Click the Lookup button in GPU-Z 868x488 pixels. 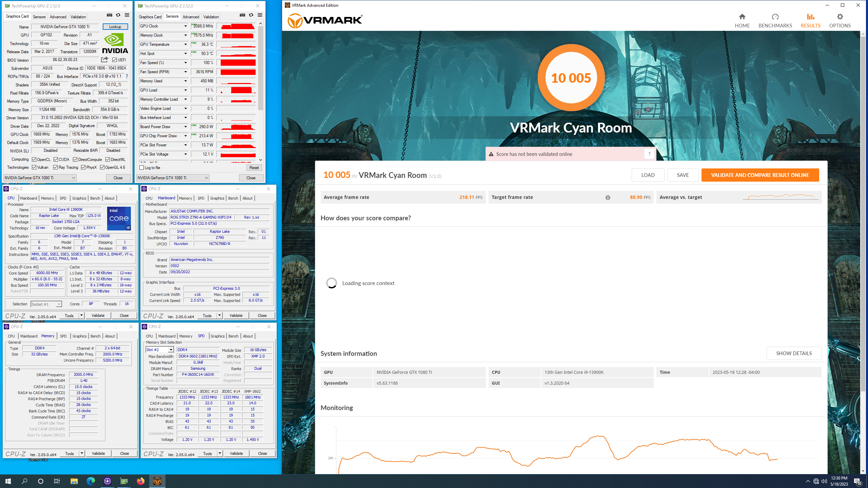115,27
